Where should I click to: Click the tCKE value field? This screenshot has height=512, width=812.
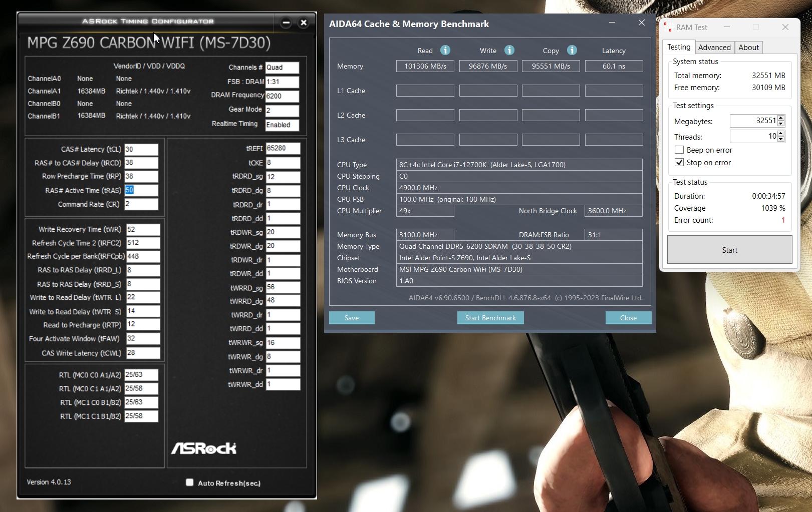coord(283,163)
